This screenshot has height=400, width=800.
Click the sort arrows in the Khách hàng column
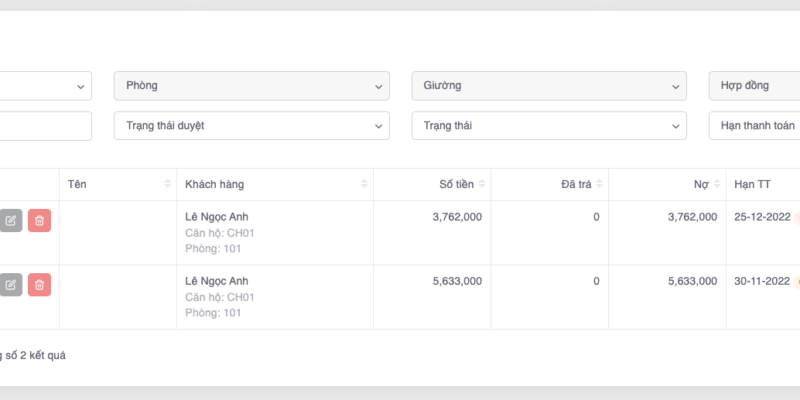coord(364,184)
